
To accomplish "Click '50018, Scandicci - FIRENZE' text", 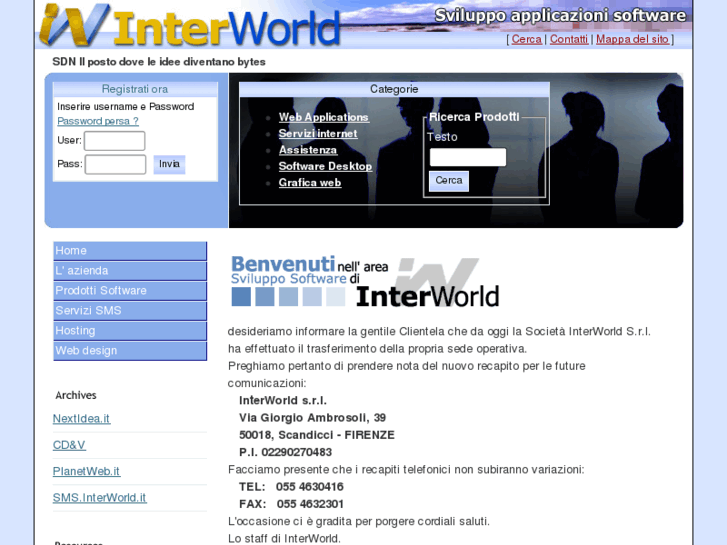I will pos(317,435).
